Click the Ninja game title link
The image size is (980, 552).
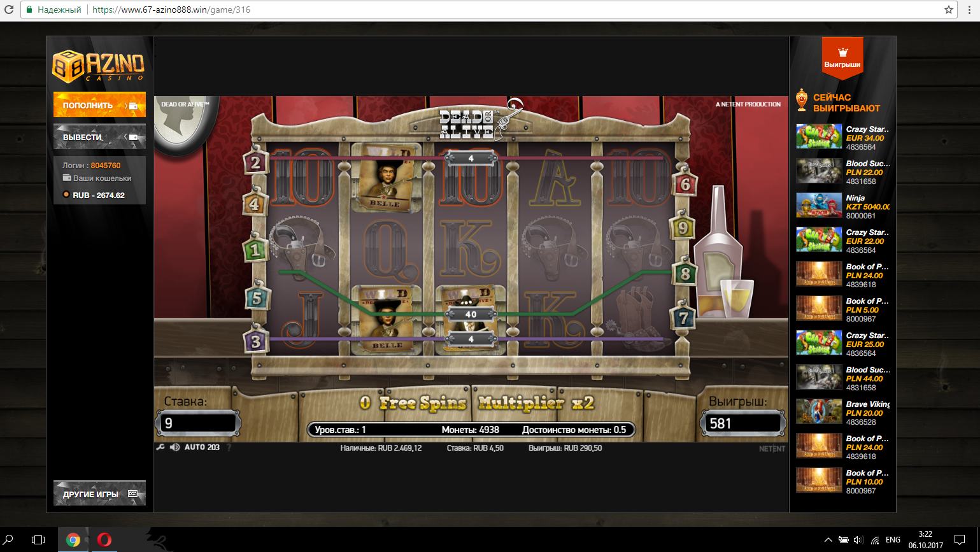point(856,198)
